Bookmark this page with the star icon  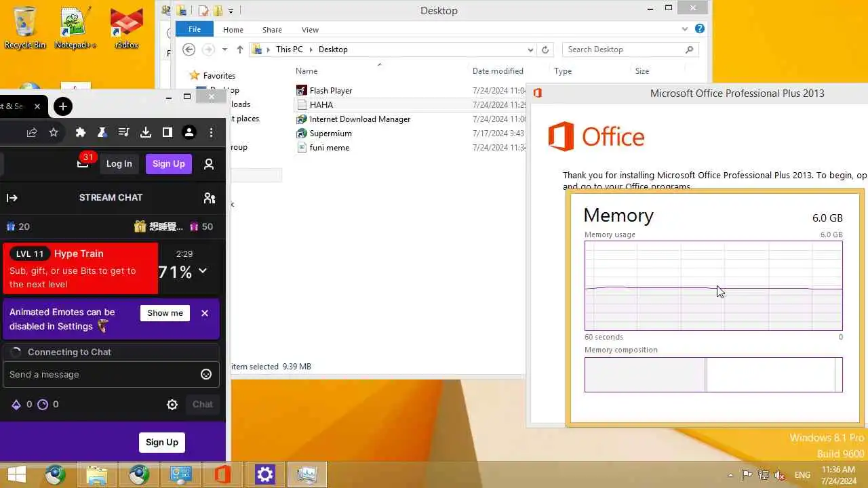tap(54, 133)
